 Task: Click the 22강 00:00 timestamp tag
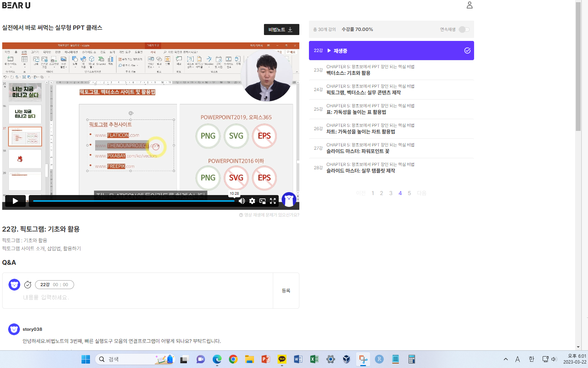55,285
